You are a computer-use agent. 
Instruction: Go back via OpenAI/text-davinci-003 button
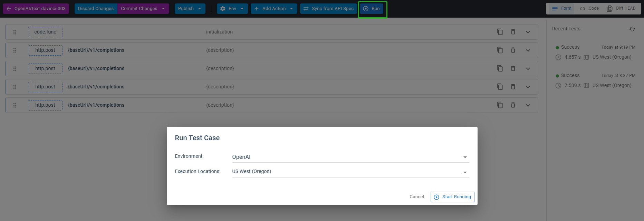(x=36, y=9)
